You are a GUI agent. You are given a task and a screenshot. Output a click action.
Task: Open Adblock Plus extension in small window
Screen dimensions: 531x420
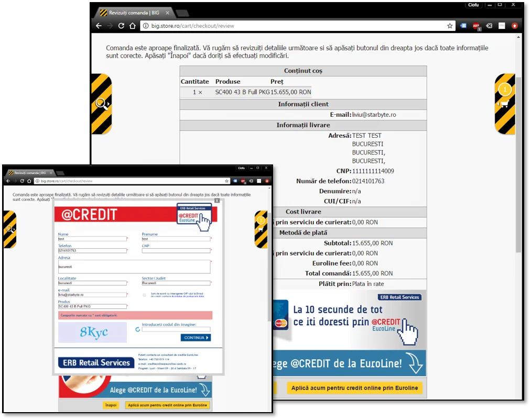[x=243, y=181]
